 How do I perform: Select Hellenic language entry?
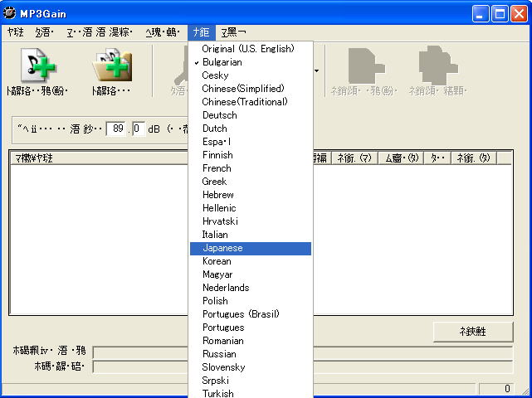(251, 208)
